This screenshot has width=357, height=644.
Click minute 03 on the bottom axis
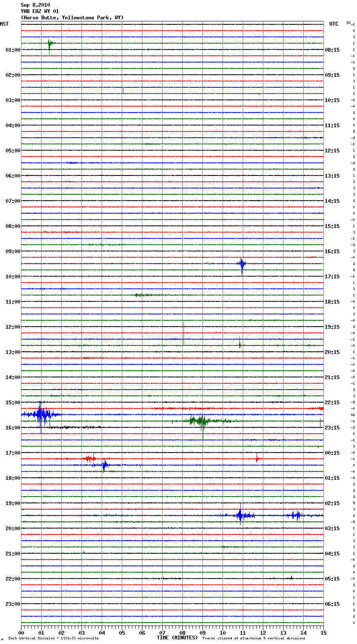point(81,633)
